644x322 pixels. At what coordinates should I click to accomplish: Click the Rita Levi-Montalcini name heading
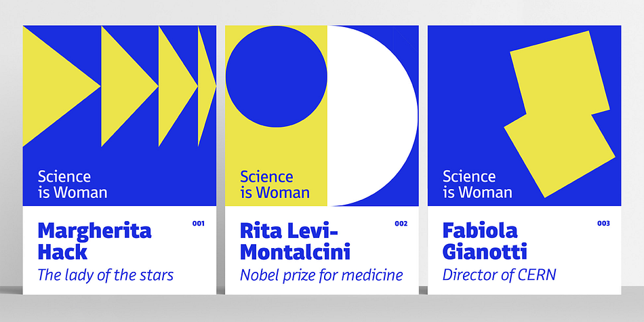click(x=295, y=241)
